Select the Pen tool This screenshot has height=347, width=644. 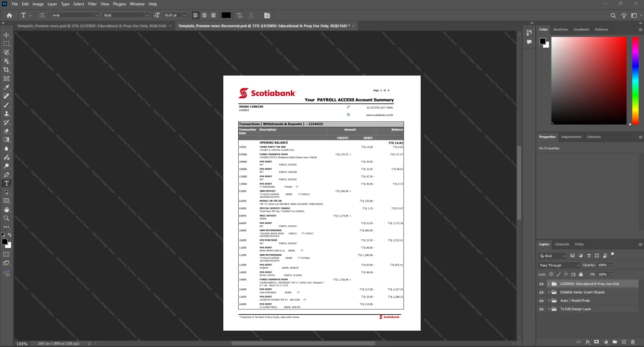[x=7, y=175]
